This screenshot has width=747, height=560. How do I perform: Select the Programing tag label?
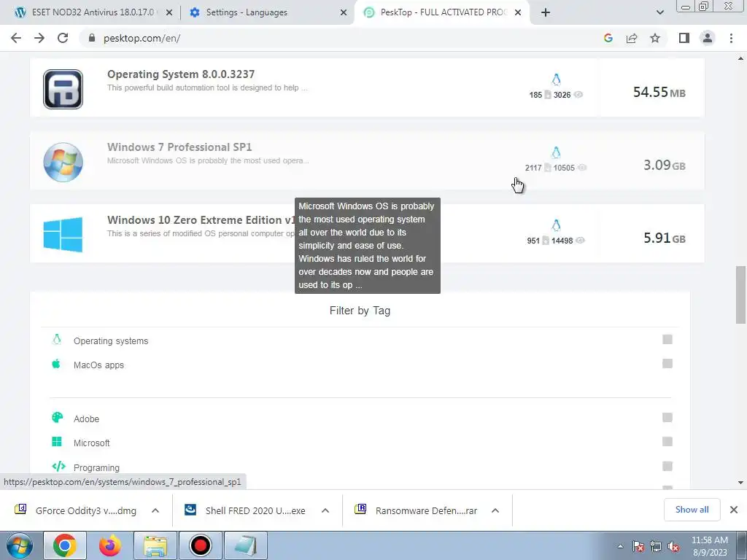click(x=96, y=467)
